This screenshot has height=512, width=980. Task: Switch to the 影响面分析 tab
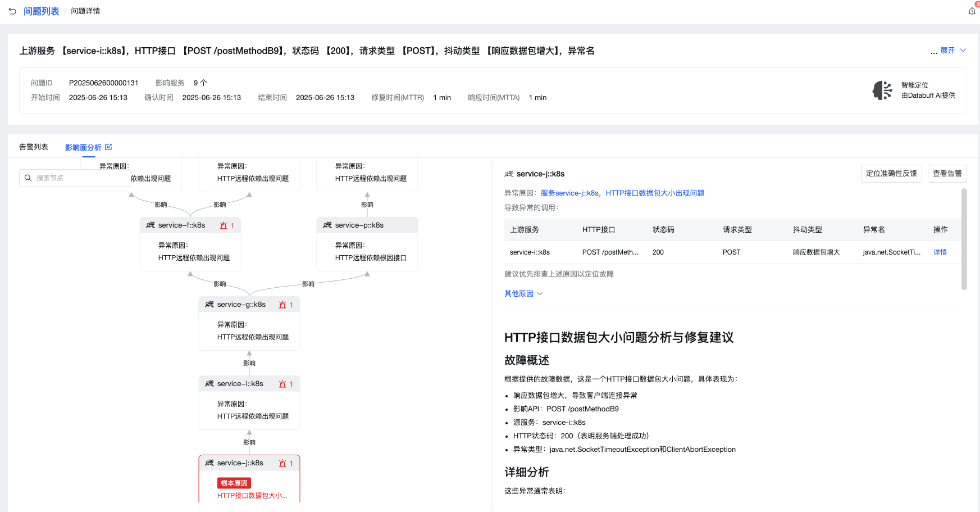(83, 147)
